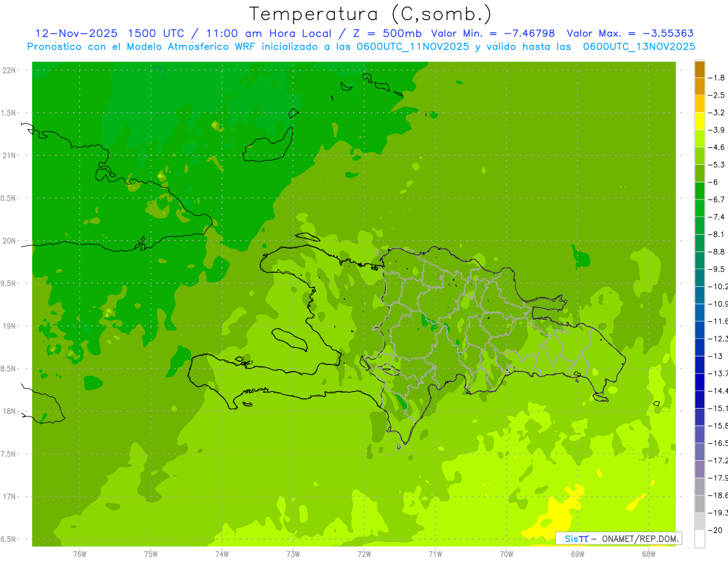
Task: Click the "19N" latitude label
Action: point(9,326)
